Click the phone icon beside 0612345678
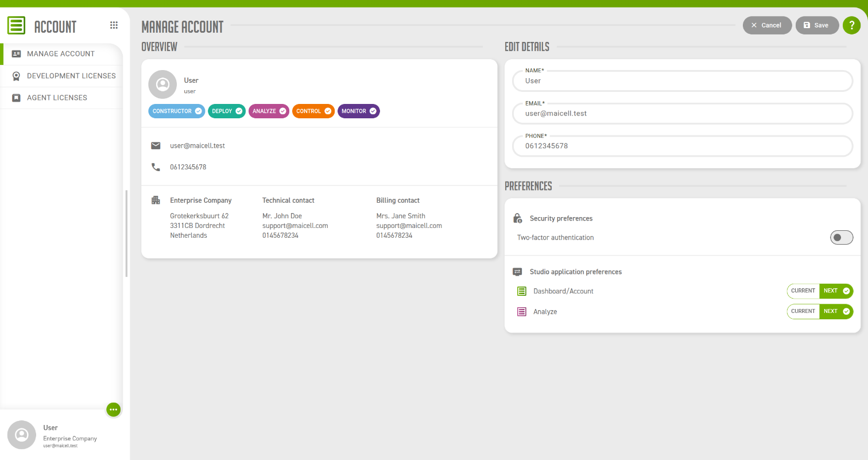 [x=156, y=167]
